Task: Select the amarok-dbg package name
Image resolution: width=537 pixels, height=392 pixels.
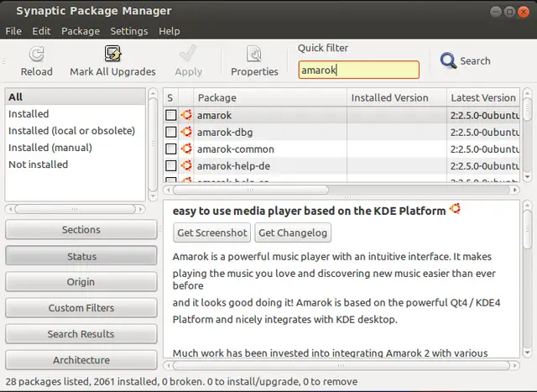Action: pyautogui.click(x=225, y=133)
